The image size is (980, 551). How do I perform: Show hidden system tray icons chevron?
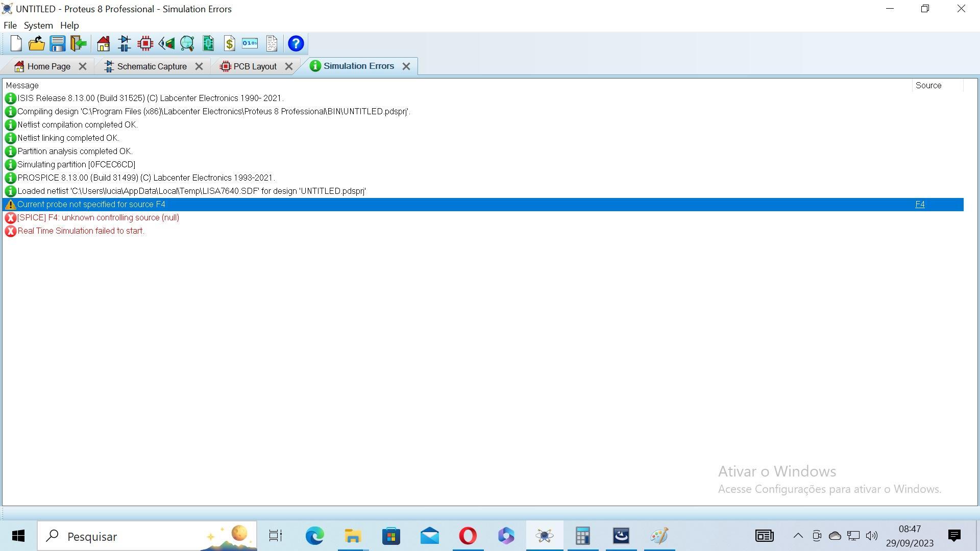click(x=798, y=536)
